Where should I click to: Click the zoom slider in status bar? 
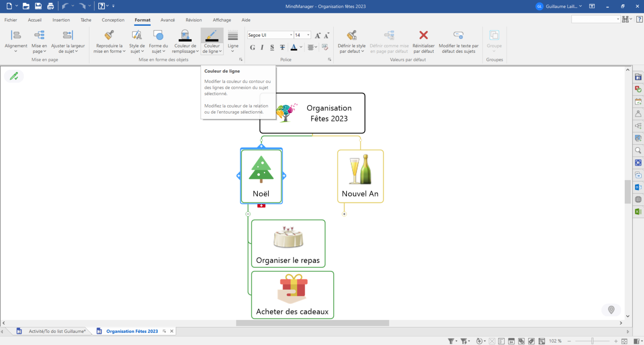[x=592, y=341]
